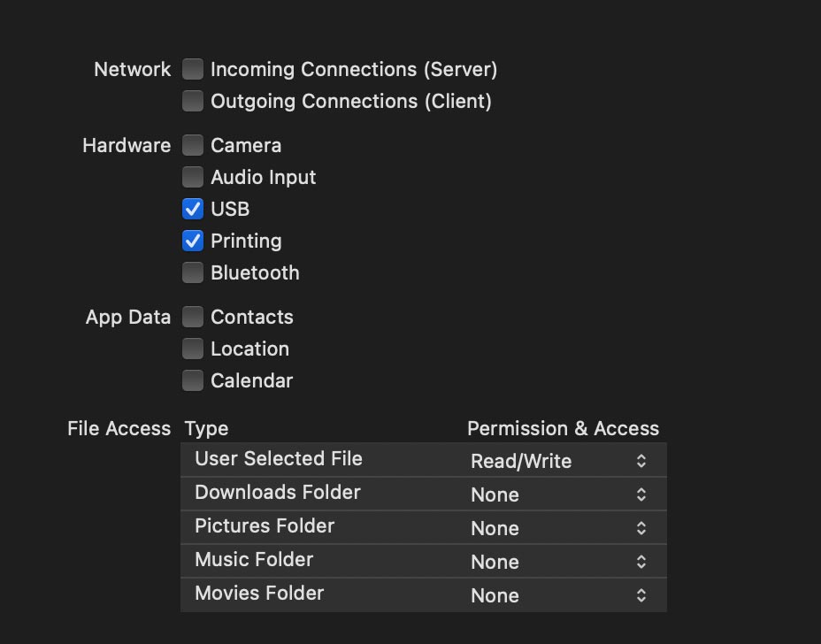Tick the Calendar checkbox
The image size is (821, 644).
click(193, 380)
